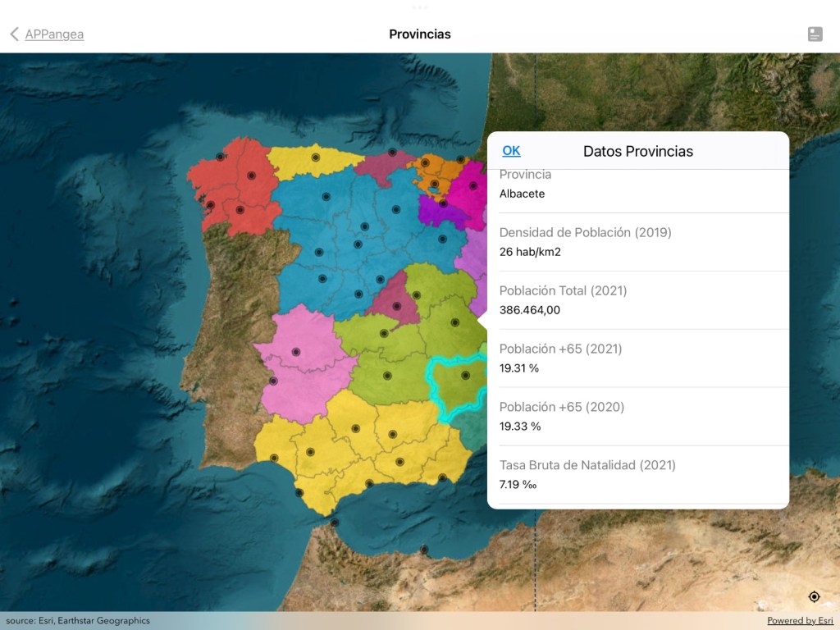The width and height of the screenshot is (840, 630).
Task: Select the Población +65 (2020) entry
Action: 638,417
